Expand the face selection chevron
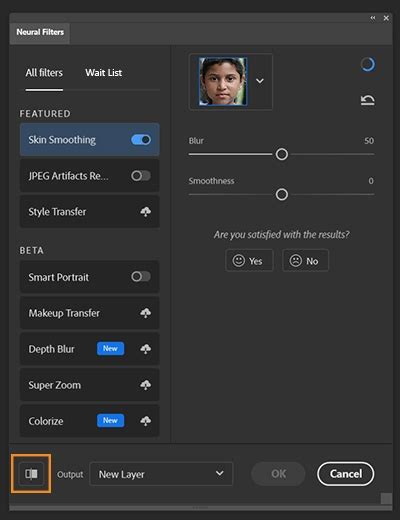 (x=260, y=81)
